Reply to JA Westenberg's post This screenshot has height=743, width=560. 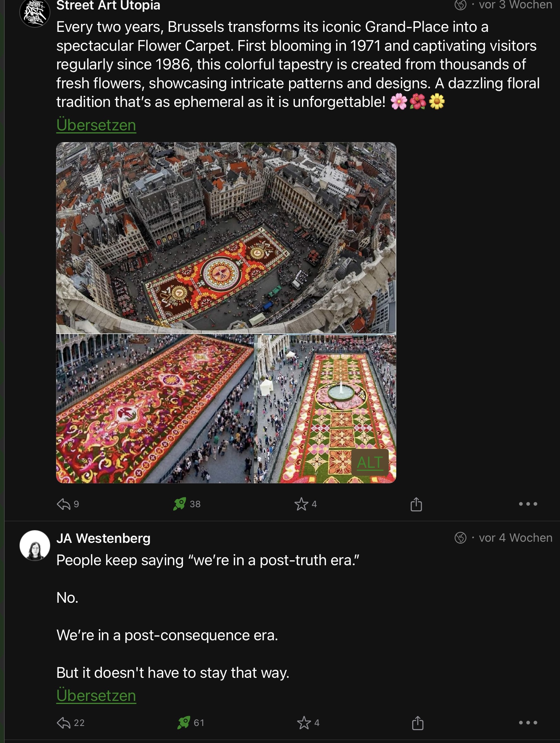click(64, 723)
